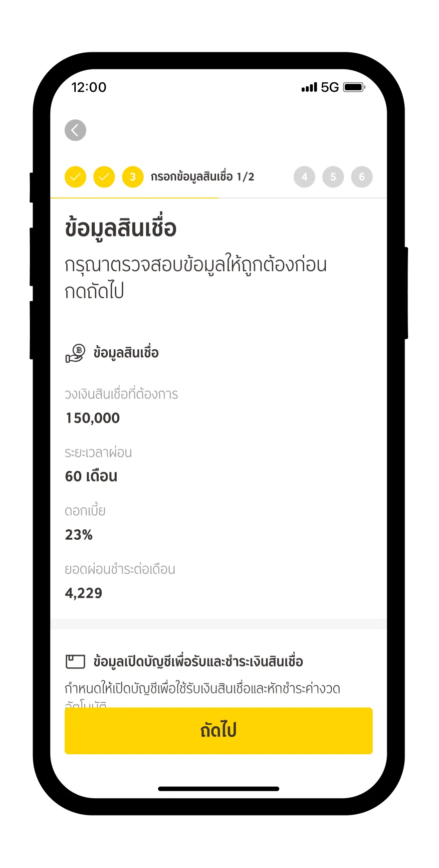Select the 60 เดือน installment period value

click(91, 476)
